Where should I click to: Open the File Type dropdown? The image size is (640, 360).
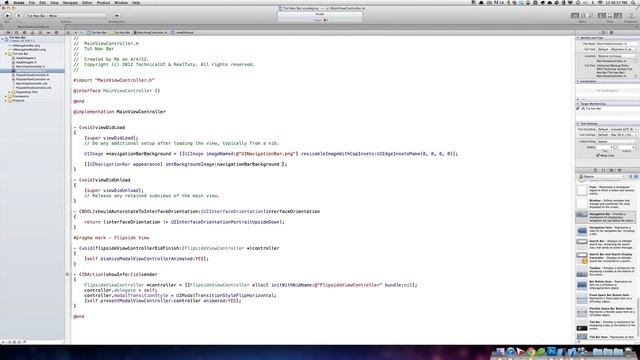[616, 49]
